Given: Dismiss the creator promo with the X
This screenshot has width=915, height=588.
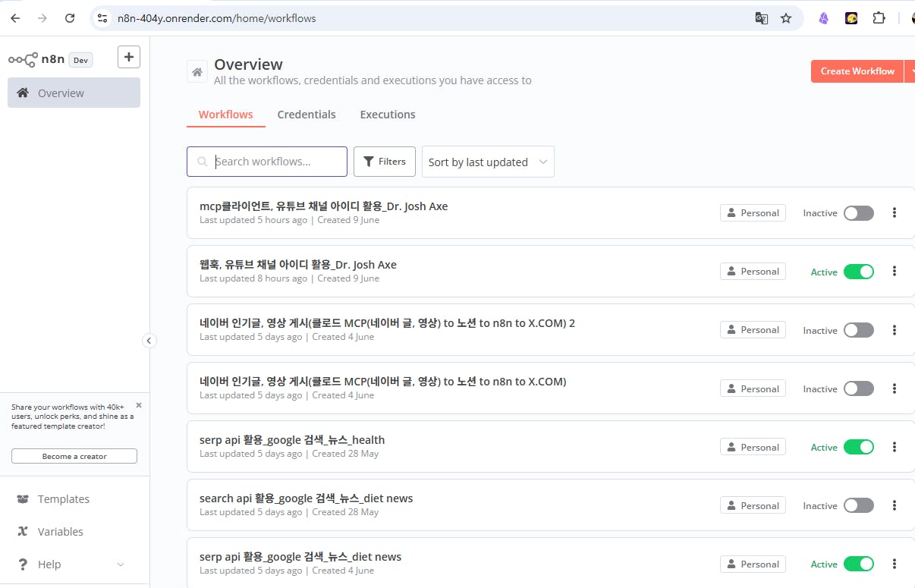Looking at the screenshot, I should tap(139, 405).
